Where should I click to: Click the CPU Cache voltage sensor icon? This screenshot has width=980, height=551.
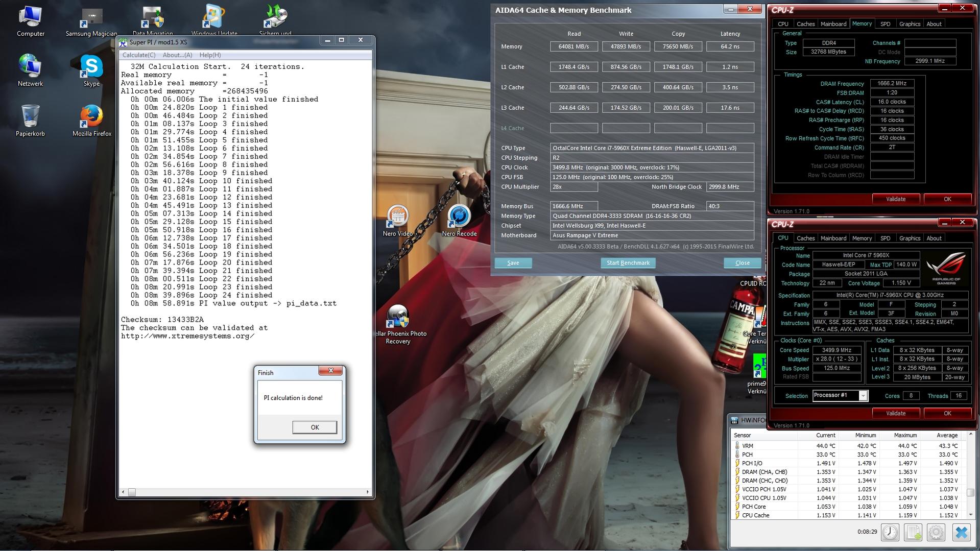coord(737,515)
